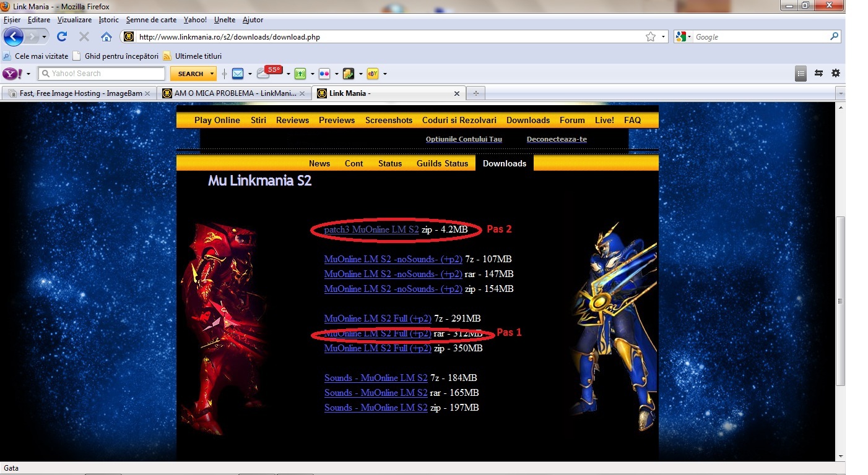Switch to the AM O MICA PROBLEMA tab
The height and width of the screenshot is (475, 868).
click(x=233, y=93)
